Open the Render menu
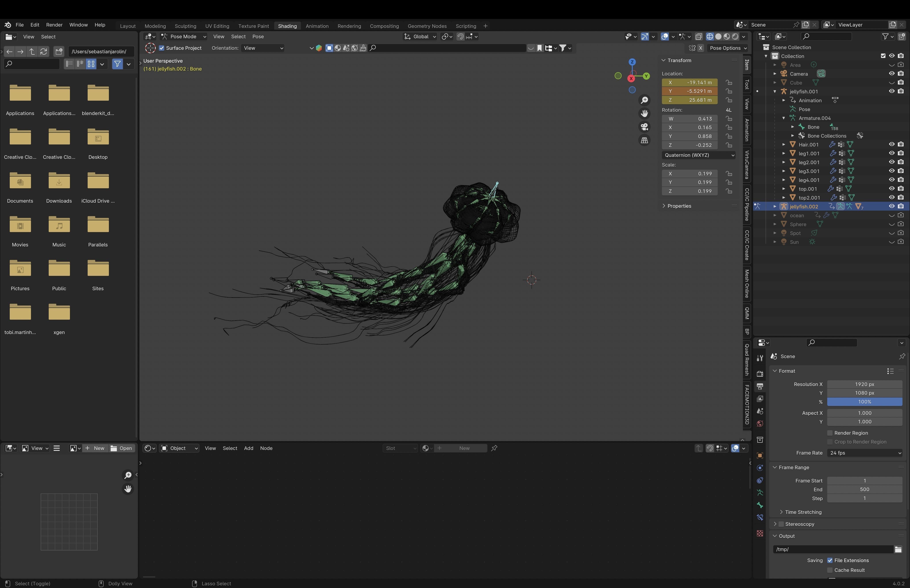Viewport: 910px width, 588px height. pyautogui.click(x=54, y=25)
